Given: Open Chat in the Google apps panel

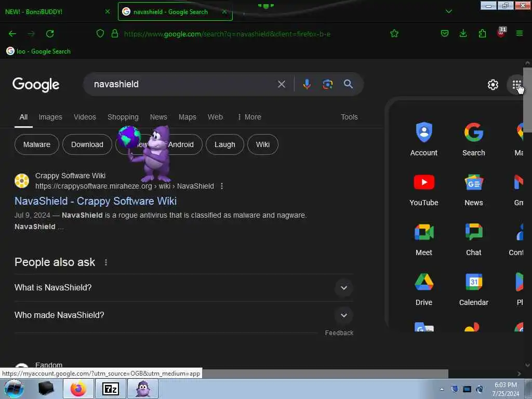Looking at the screenshot, I should coord(474,239).
